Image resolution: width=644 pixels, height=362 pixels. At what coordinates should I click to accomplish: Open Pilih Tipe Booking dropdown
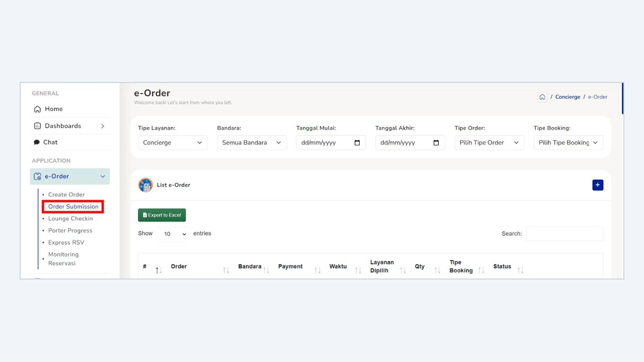[568, 143]
